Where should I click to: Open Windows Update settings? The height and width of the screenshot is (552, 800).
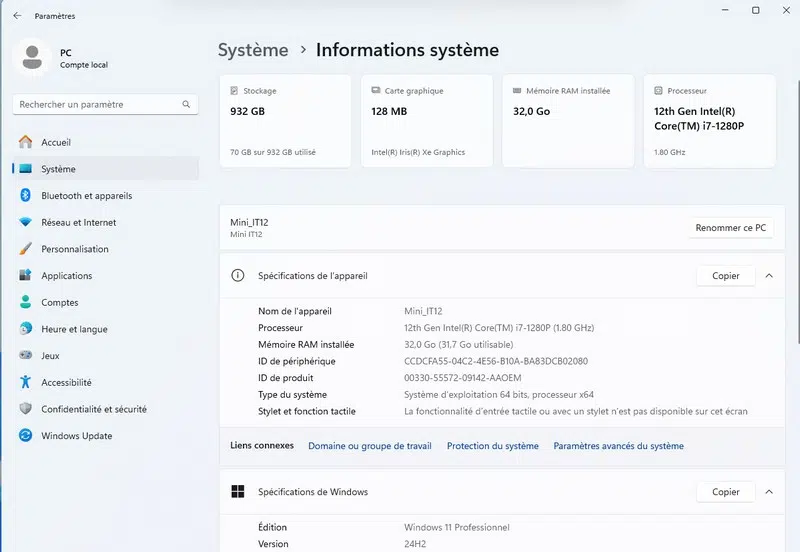tap(76, 436)
